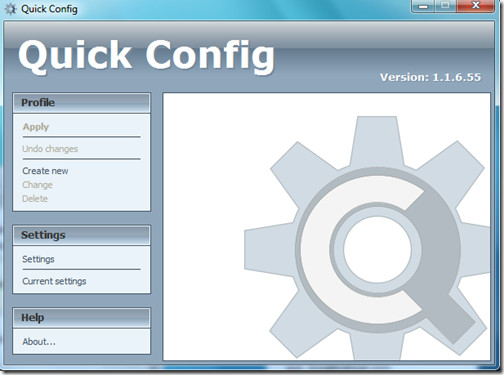
Task: Maximize the Quick Config window
Action: 445,6
